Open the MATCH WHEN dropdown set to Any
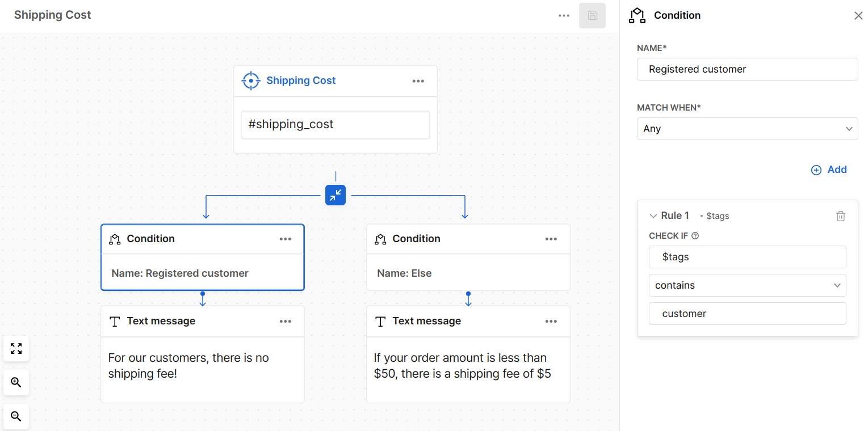Screen dimensions: 868x431 (747, 129)
